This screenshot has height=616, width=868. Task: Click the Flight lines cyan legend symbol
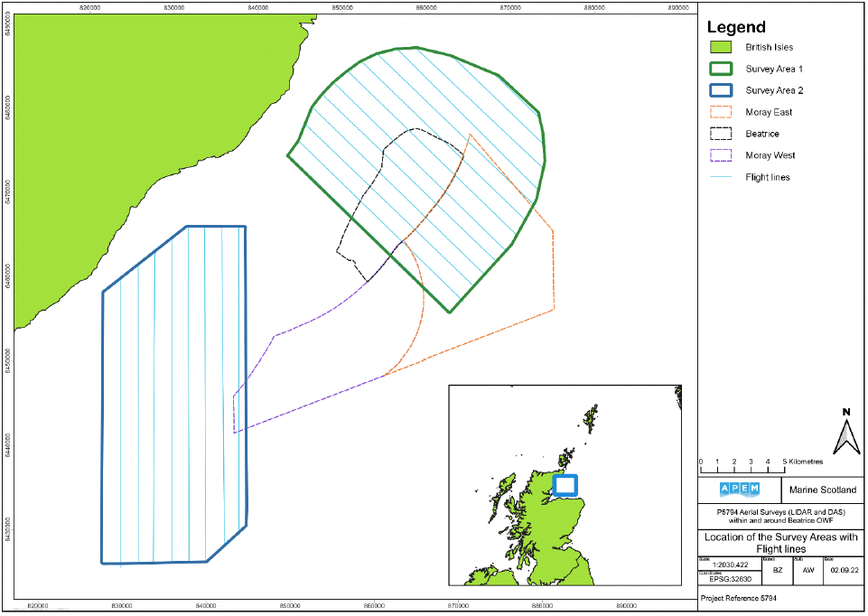[x=721, y=177]
